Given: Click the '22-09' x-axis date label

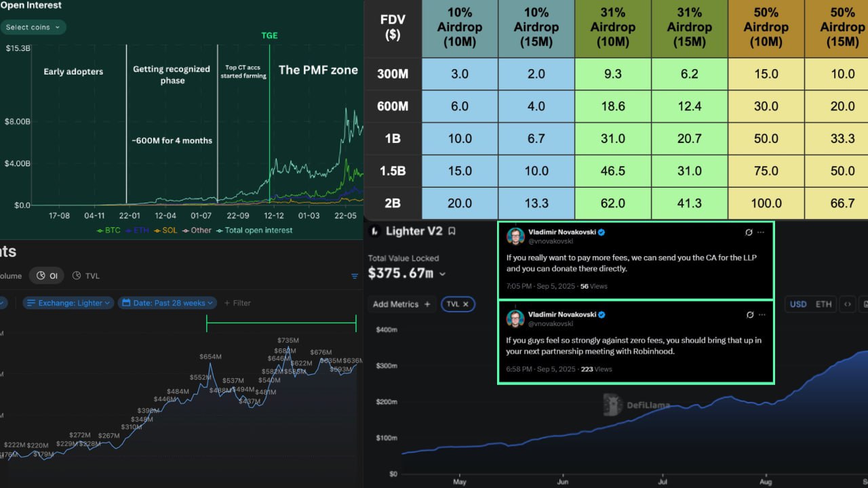Looking at the screenshot, I should (238, 216).
